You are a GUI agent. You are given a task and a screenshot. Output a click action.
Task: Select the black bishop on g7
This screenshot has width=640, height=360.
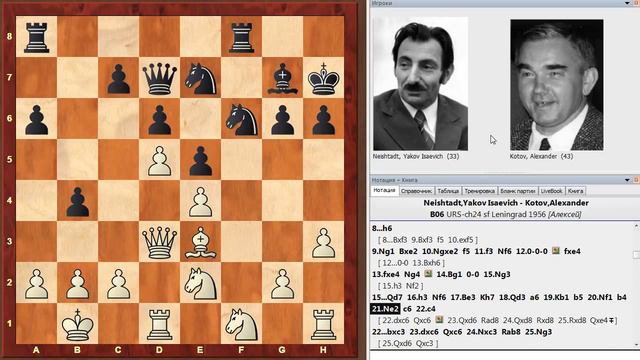tap(282, 78)
